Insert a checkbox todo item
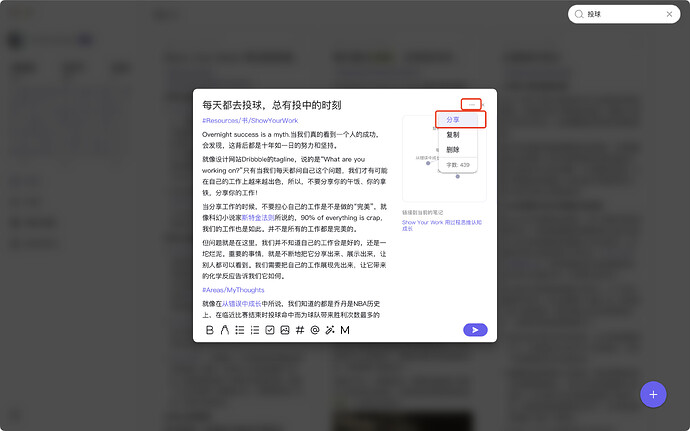The height and width of the screenshot is (431, 690). pos(270,330)
